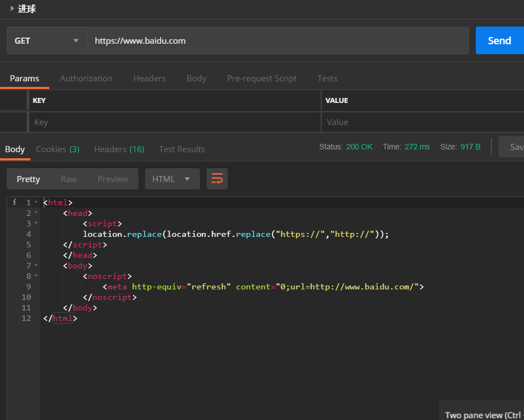Select the response Body tab

pos(15,149)
